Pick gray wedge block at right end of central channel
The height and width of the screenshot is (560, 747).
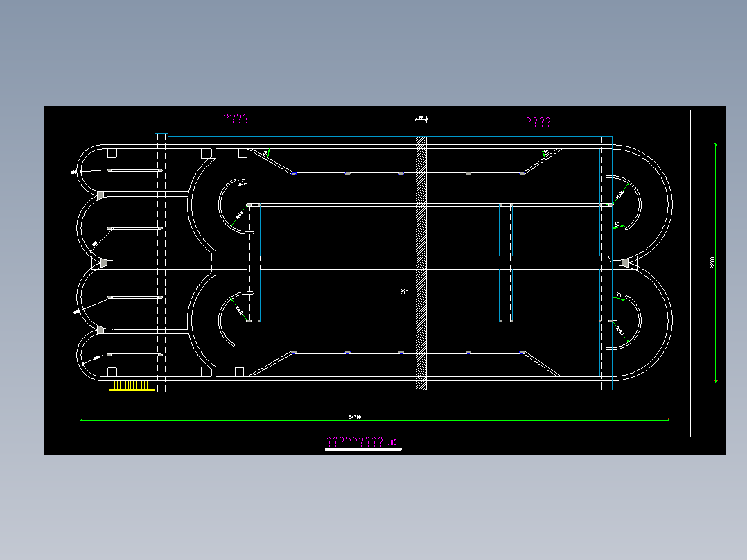[625, 263]
